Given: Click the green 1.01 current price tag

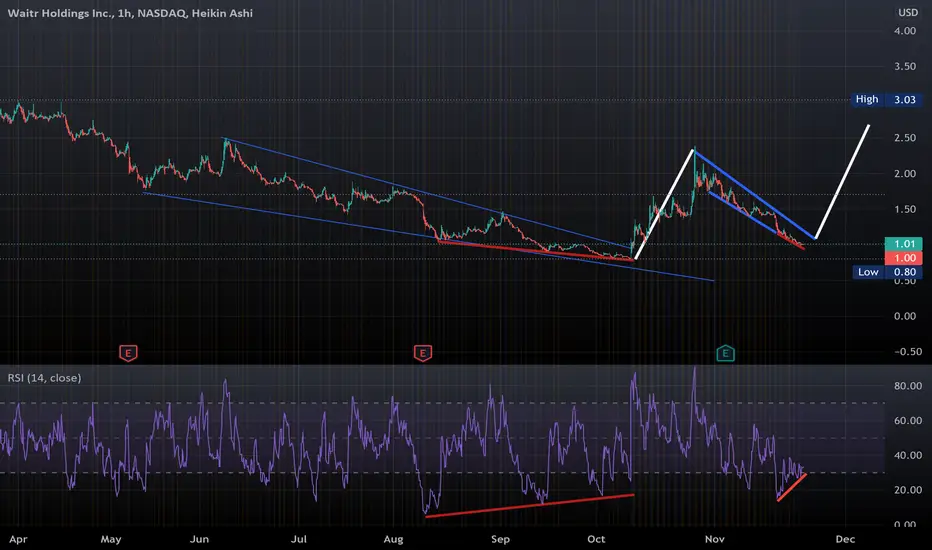Looking at the screenshot, I should click(x=903, y=244).
